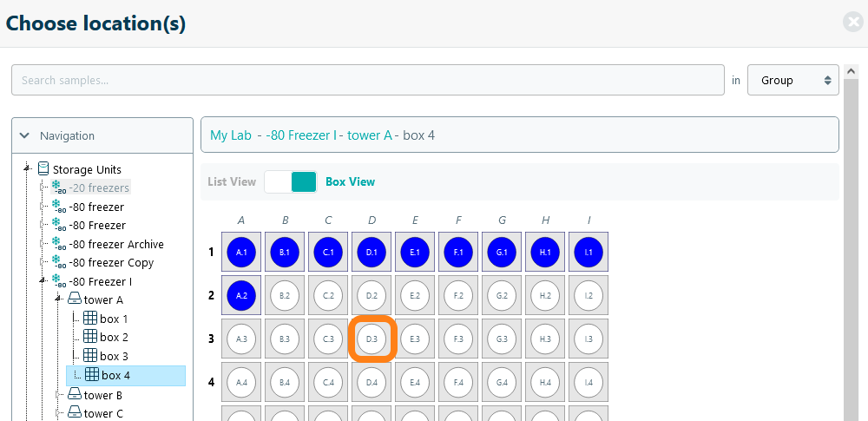868x421 pixels.
Task: Click the -20 freezers snowflake icon
Action: point(58,187)
